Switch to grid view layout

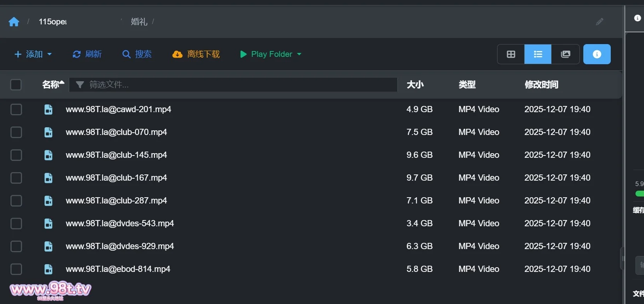tap(511, 54)
